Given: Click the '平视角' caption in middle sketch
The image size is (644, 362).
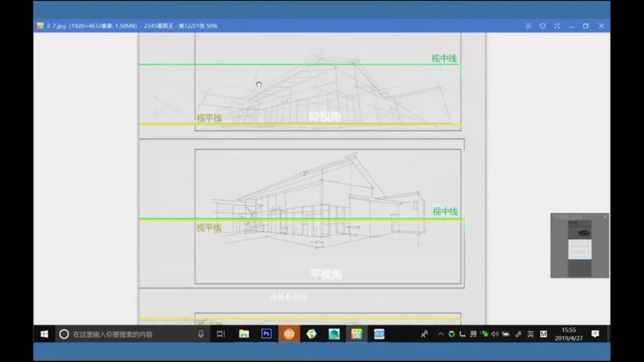Looking at the screenshot, I should 326,275.
